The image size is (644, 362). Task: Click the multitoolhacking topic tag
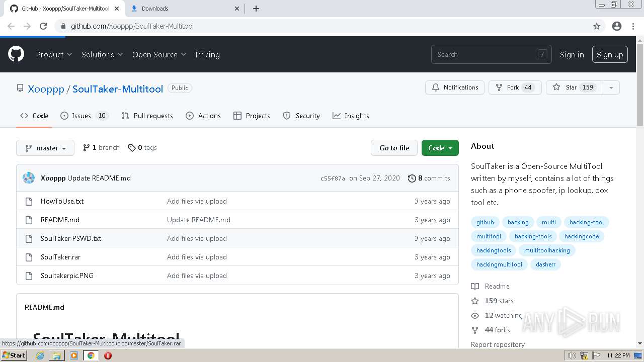(x=547, y=250)
